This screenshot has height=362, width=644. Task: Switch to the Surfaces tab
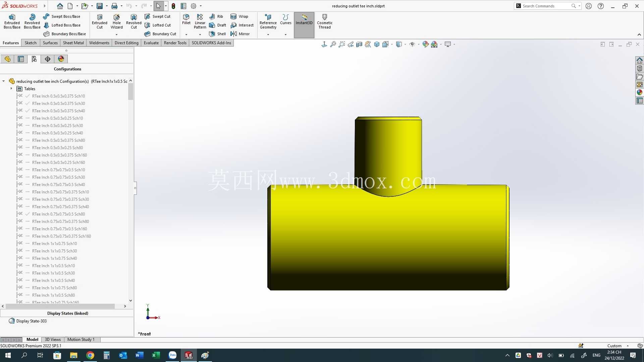[50, 43]
